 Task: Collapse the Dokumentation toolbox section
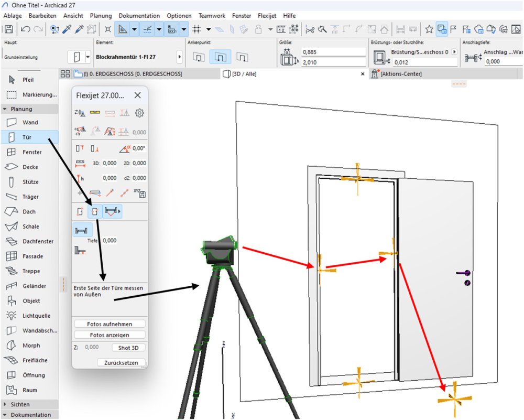(5, 415)
